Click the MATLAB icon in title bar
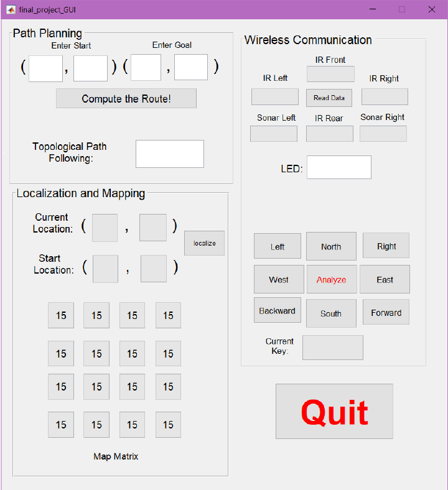The width and height of the screenshot is (448, 490). (11, 10)
